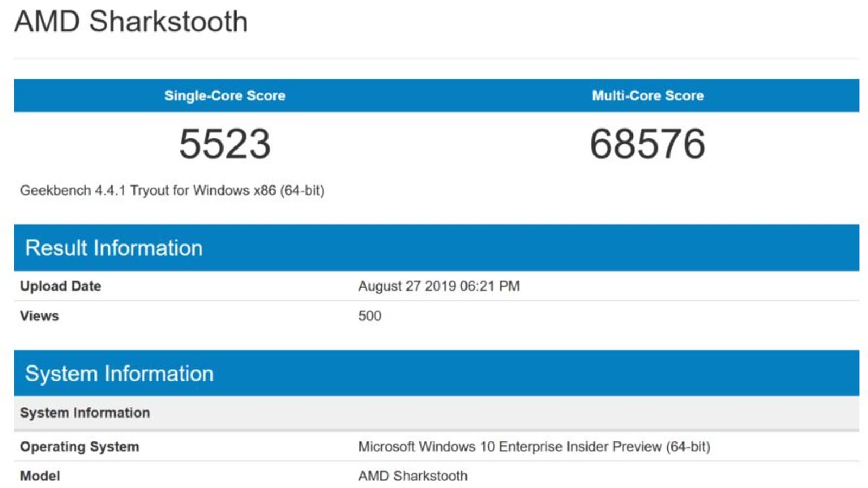868x488 pixels.
Task: Click the Windows x86 (64-bit) platform text
Action: 259,191
